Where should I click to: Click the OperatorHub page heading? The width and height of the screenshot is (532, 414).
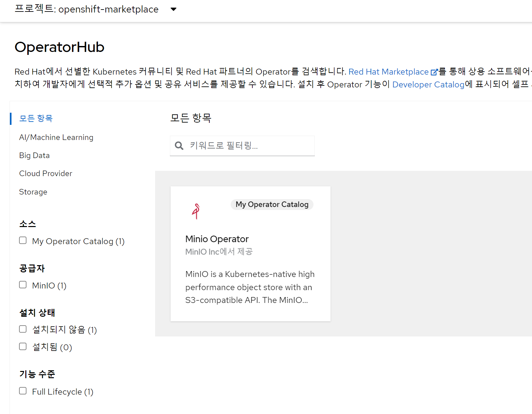pos(59,47)
